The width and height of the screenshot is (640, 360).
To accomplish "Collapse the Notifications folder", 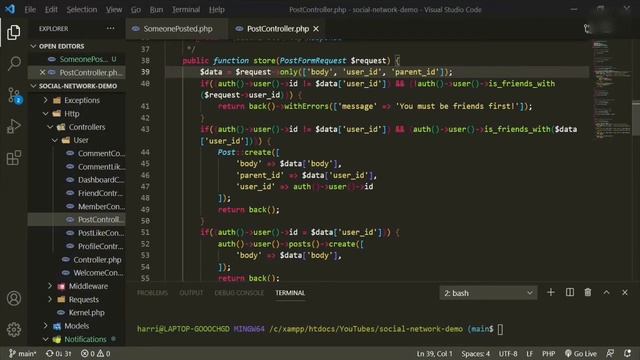I will [x=76, y=339].
